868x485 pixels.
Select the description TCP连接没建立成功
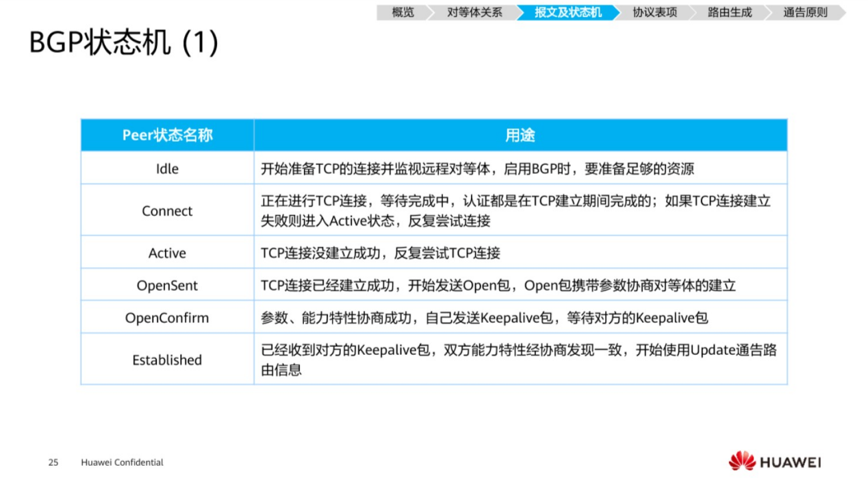[381, 253]
